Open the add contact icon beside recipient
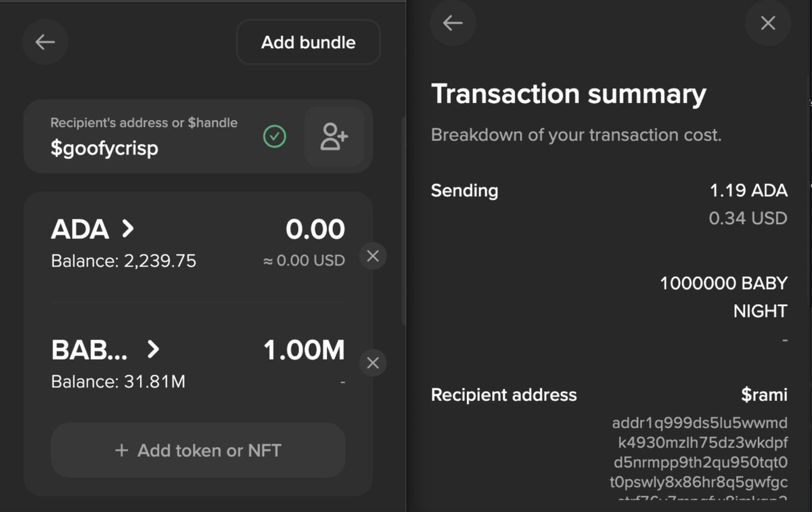This screenshot has width=812, height=512. (x=334, y=136)
